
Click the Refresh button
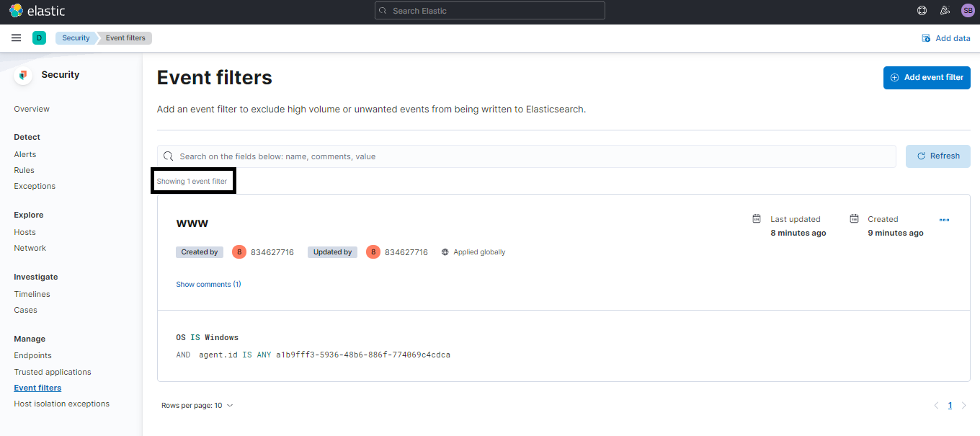(x=937, y=156)
